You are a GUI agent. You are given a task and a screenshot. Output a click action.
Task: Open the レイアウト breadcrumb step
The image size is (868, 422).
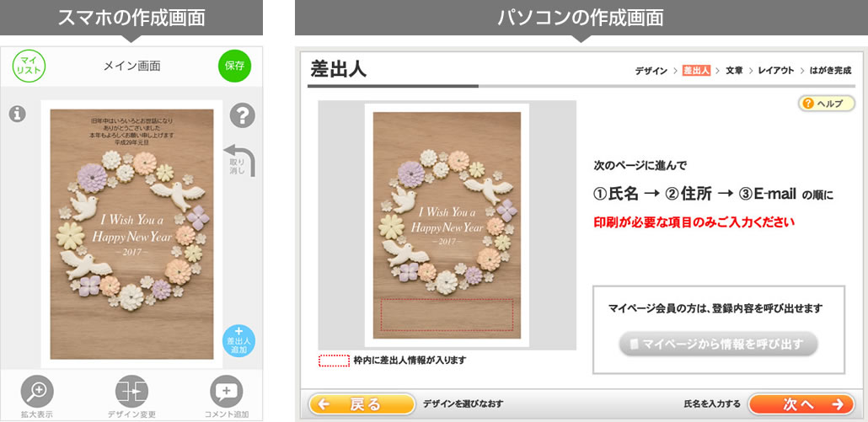coord(776,71)
